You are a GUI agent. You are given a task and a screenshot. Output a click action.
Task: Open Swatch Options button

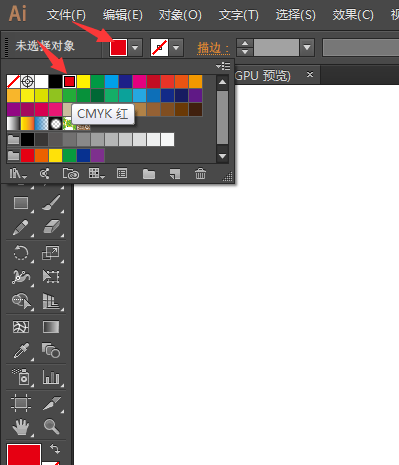[122, 174]
